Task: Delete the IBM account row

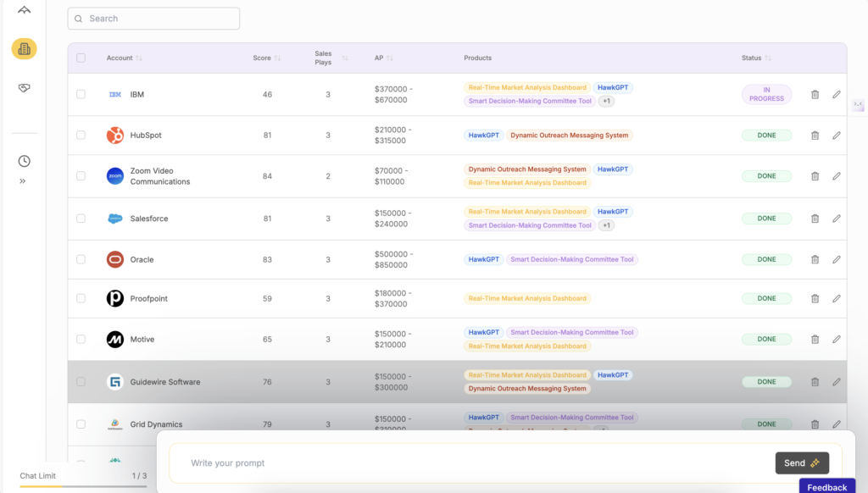Action: tap(815, 95)
